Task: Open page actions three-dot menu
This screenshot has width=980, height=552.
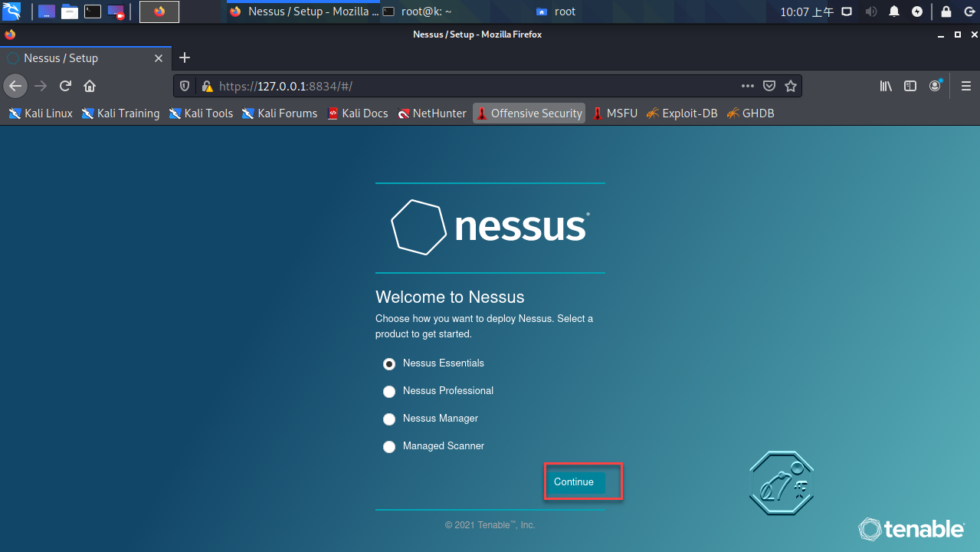Action: [748, 87]
